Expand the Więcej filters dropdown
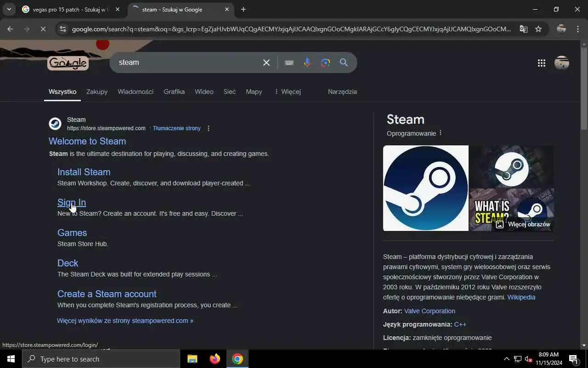 [x=288, y=92]
